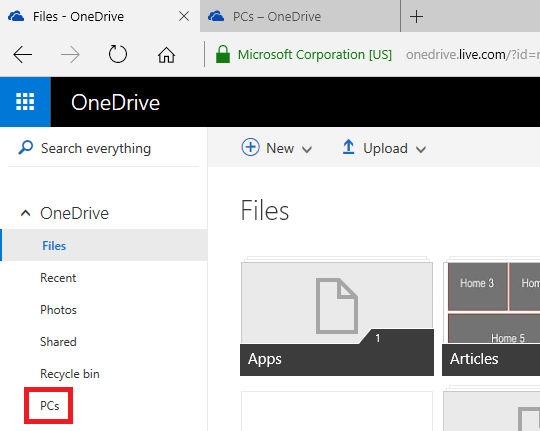Open Photos in the sidebar

(x=58, y=310)
